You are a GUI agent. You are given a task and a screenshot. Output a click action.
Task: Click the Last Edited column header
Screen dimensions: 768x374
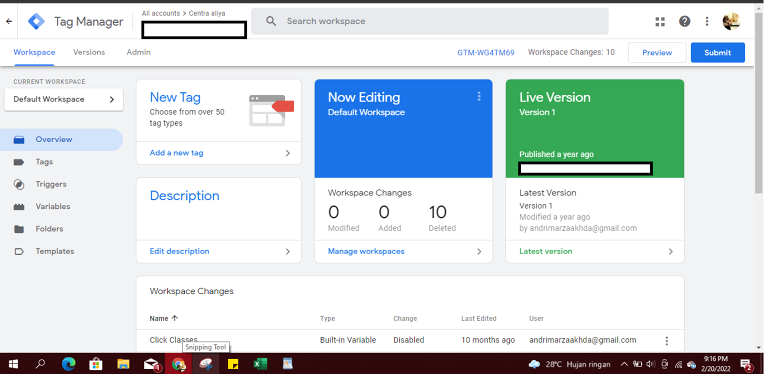click(x=479, y=319)
